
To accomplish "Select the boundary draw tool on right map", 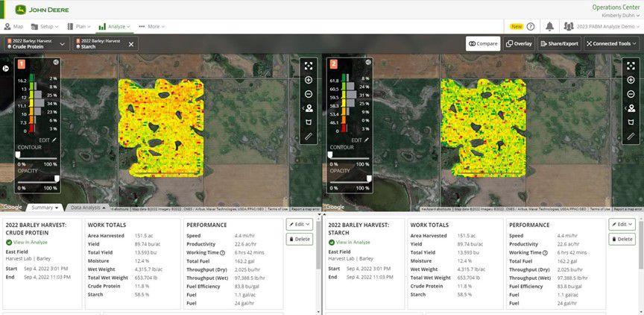I will point(631,122).
